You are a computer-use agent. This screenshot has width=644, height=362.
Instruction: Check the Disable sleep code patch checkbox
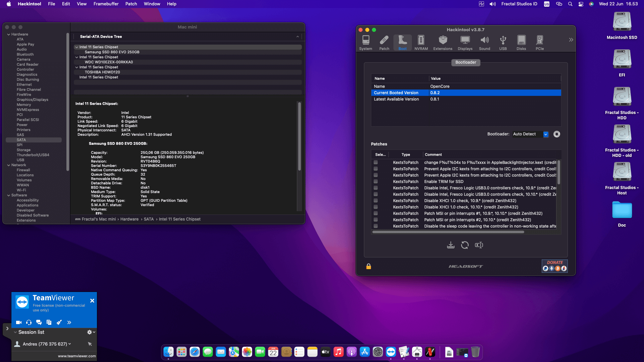[x=376, y=226]
